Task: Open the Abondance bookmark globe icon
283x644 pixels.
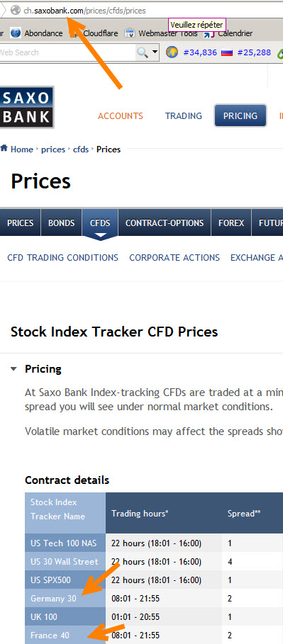Action: tap(15, 33)
